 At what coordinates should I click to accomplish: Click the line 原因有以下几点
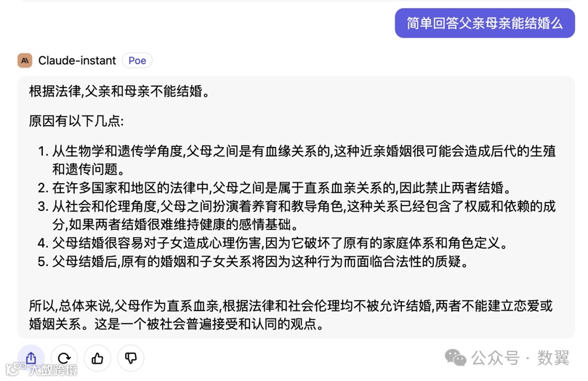coord(76,121)
